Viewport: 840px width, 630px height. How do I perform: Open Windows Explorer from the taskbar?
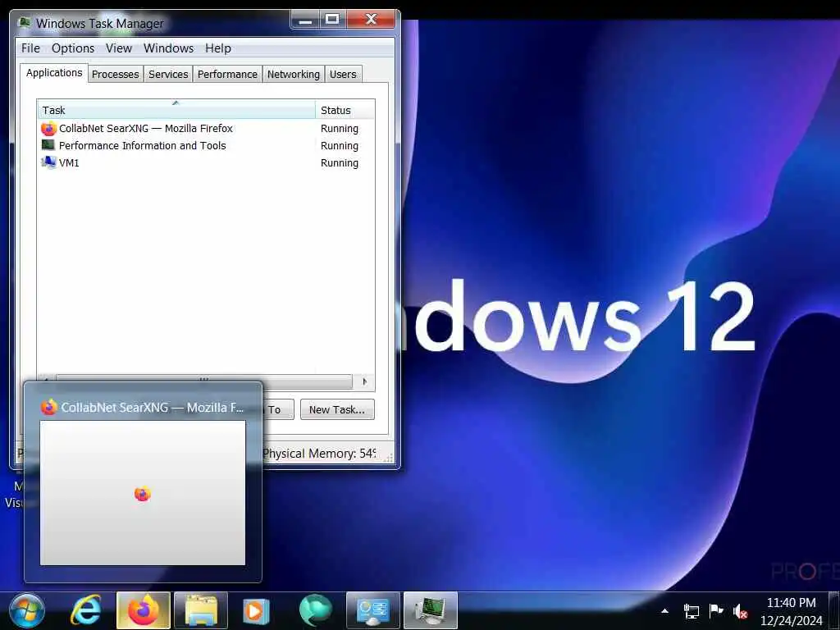point(201,610)
